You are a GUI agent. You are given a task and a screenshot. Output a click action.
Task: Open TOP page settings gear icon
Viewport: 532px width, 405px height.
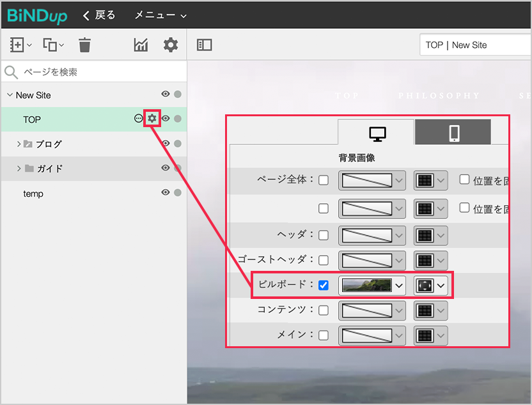click(x=152, y=118)
